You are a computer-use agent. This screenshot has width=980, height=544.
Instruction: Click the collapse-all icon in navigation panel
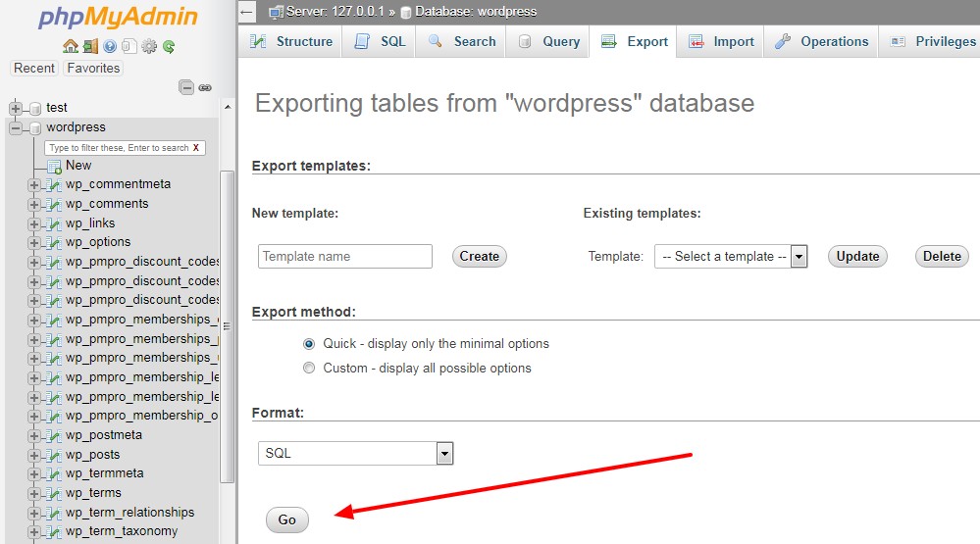[x=186, y=87]
